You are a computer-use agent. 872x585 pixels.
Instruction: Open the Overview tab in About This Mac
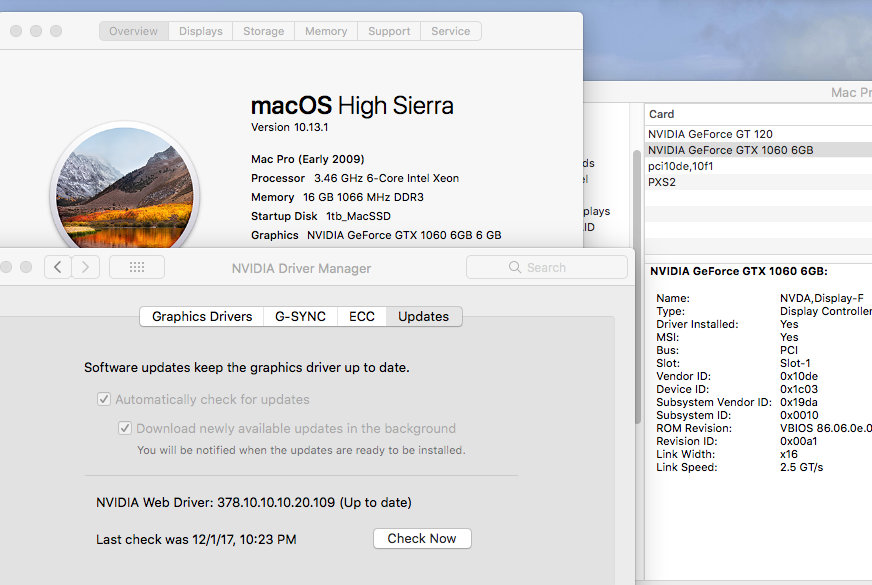pyautogui.click(x=133, y=31)
